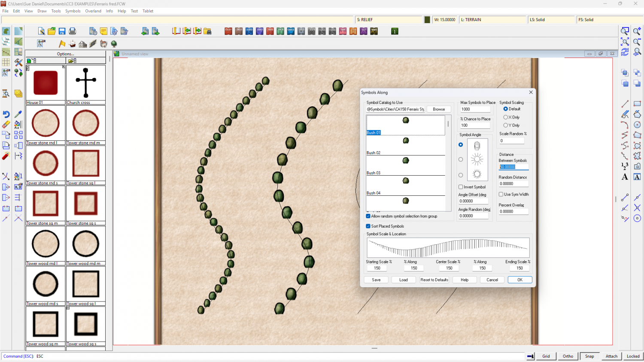The image size is (644, 362).
Task: Open the Symbols menu
Action: tap(73, 11)
